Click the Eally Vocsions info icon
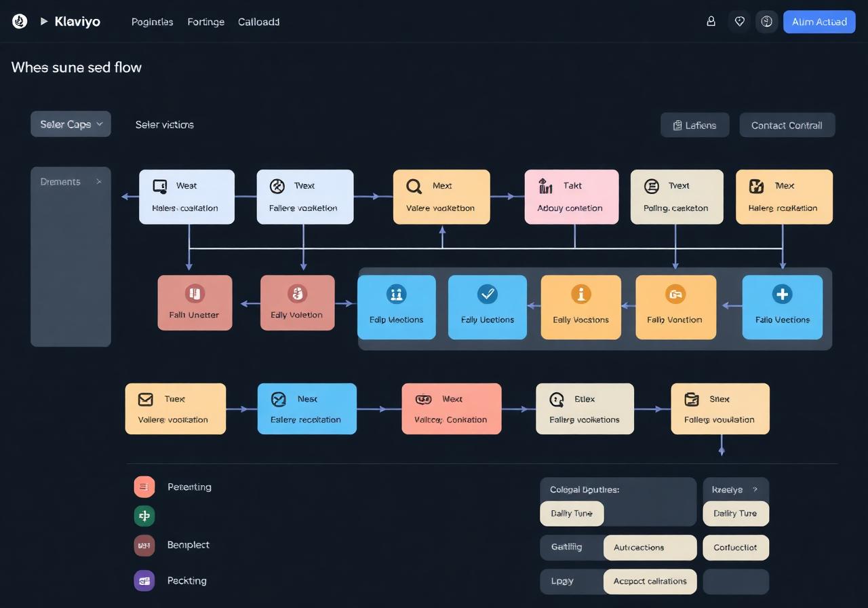Image resolution: width=868 pixels, height=608 pixels. tap(580, 294)
